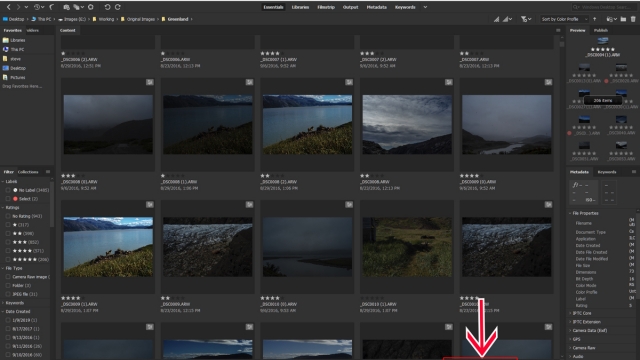This screenshot has width=640, height=360.
Task: Set star rating under _DSC0009 (0).ARW
Action: point(473,176)
